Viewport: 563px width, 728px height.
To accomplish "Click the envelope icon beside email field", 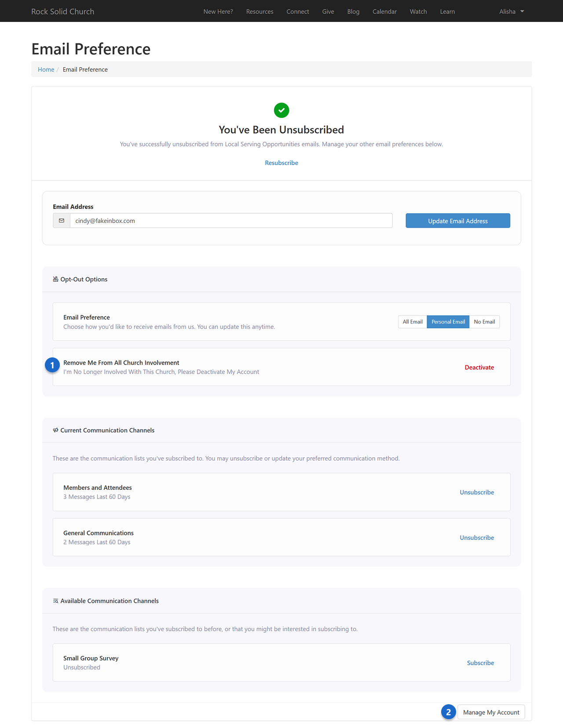I will [62, 221].
